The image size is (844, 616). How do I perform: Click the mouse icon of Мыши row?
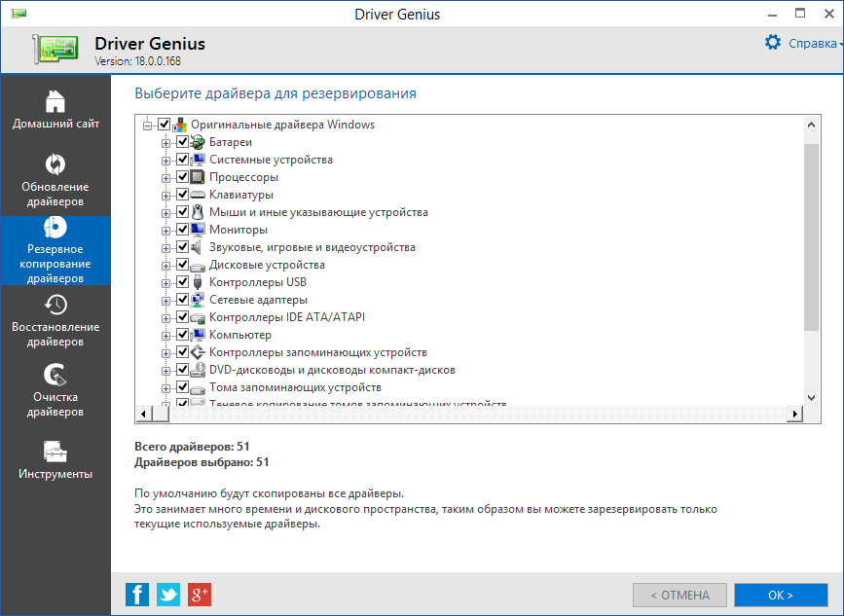[x=198, y=212]
